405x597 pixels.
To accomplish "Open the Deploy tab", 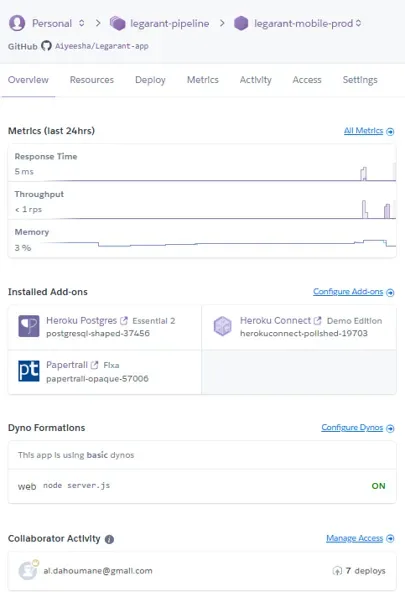I will click(x=150, y=80).
